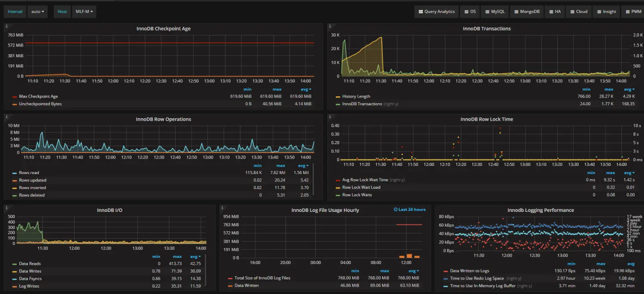Click Data Reads color swatch in legend

[15, 264]
